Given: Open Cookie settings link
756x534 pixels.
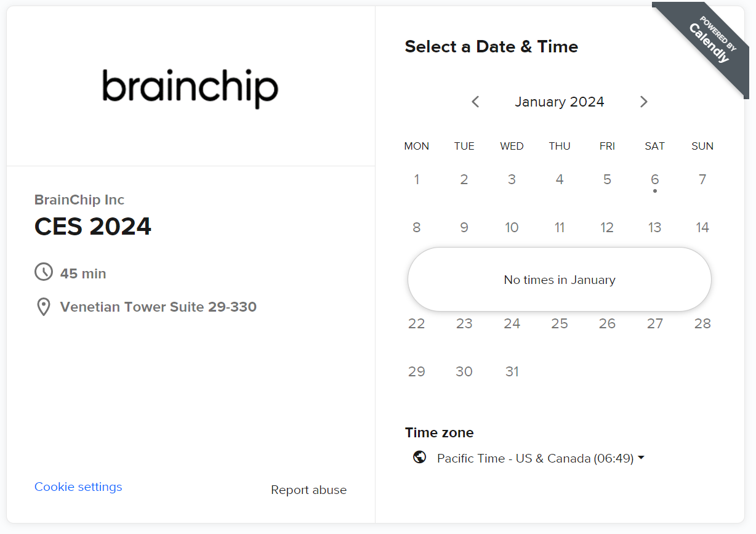Looking at the screenshot, I should click(78, 487).
